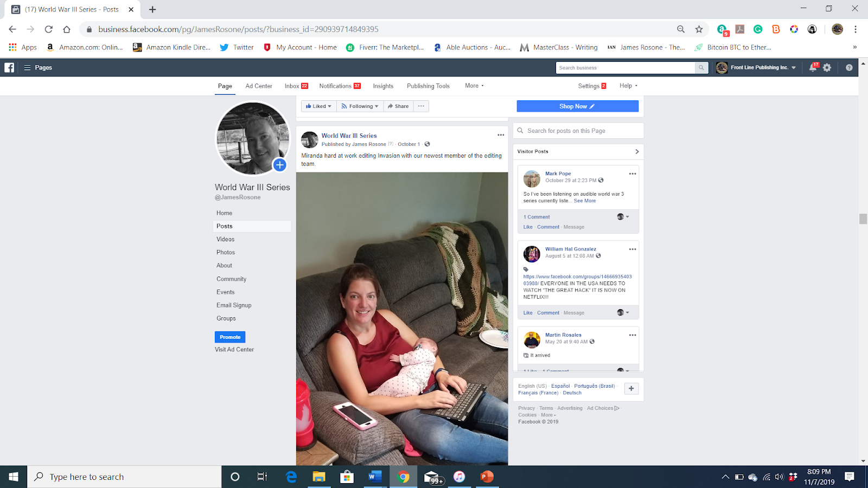Expand the More dropdown in page navigation
Screen dimensions: 868x488
click(474, 86)
